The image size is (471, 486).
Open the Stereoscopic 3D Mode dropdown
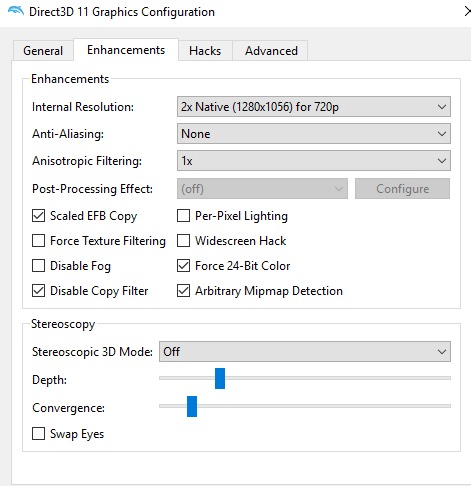(x=305, y=351)
